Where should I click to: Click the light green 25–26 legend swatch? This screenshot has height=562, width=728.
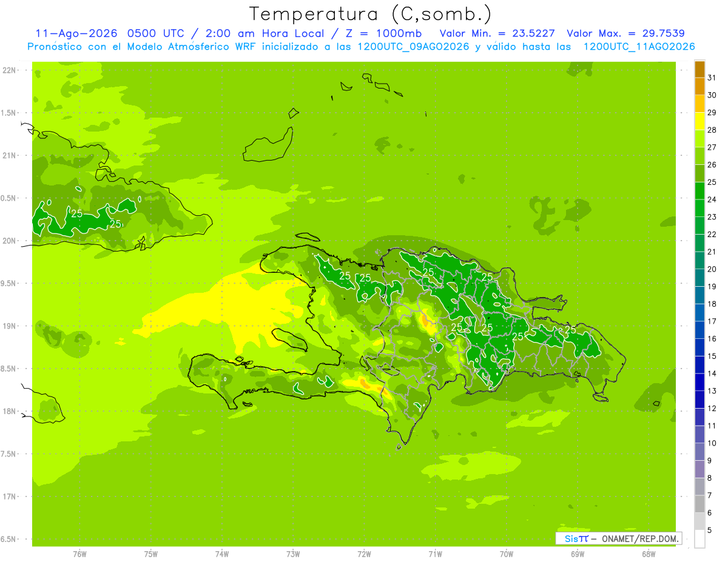[699, 156]
